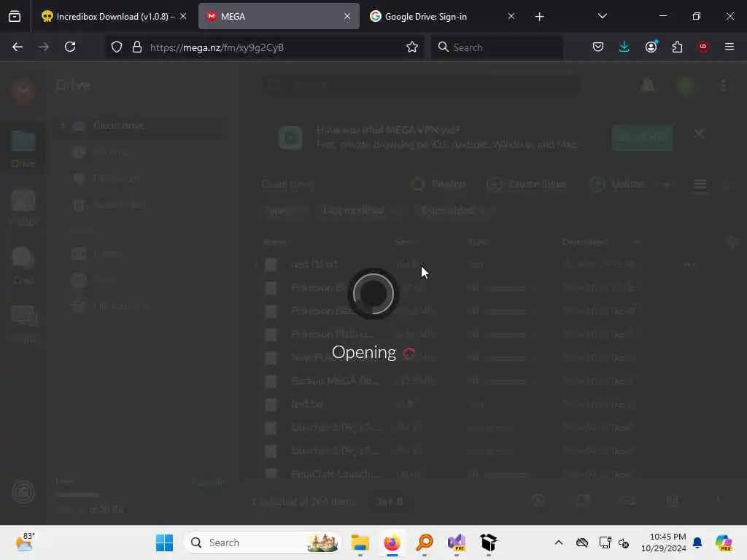The height and width of the screenshot is (560, 747).
Task: Show hidden system tray icons
Action: point(559,542)
